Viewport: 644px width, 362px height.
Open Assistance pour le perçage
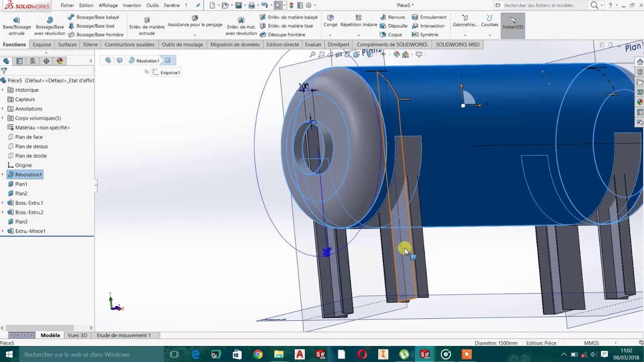pos(195,21)
